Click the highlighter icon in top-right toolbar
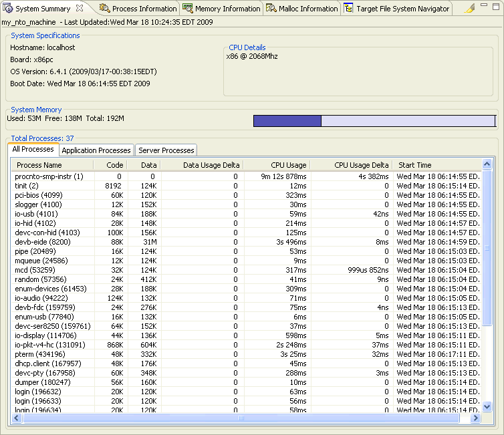 click(469, 9)
